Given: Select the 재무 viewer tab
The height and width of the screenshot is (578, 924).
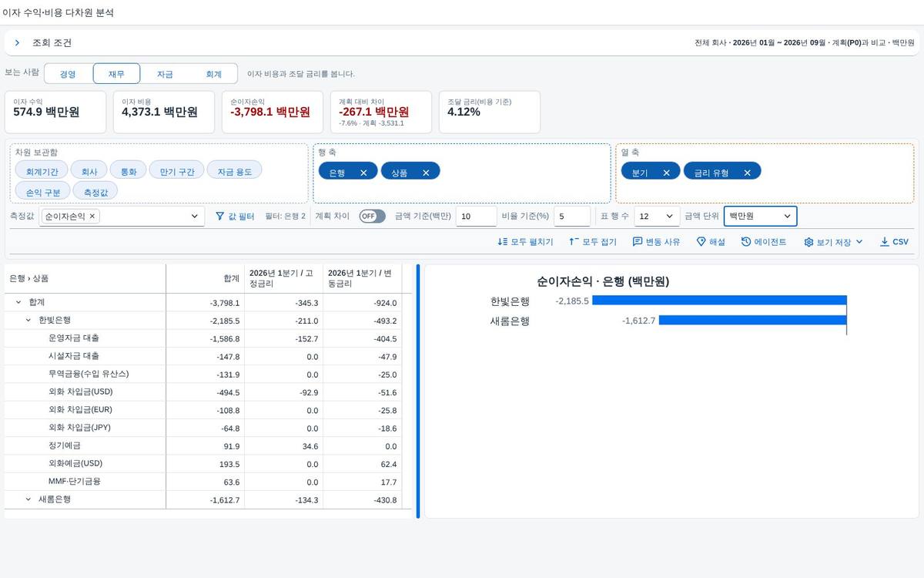Looking at the screenshot, I should coord(116,74).
